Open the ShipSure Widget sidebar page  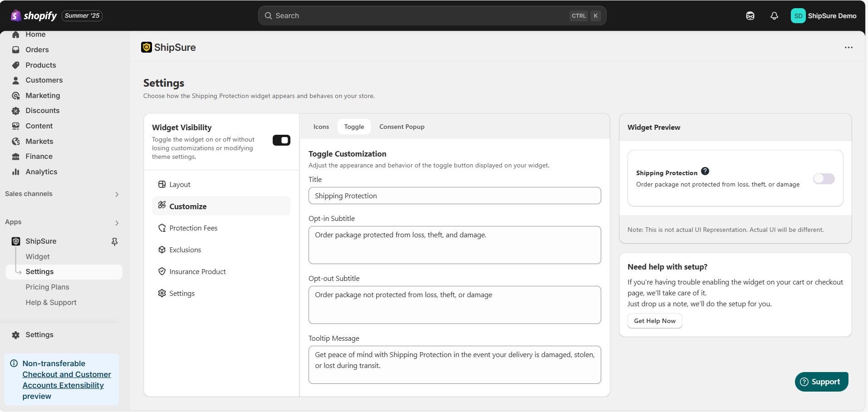coord(38,257)
